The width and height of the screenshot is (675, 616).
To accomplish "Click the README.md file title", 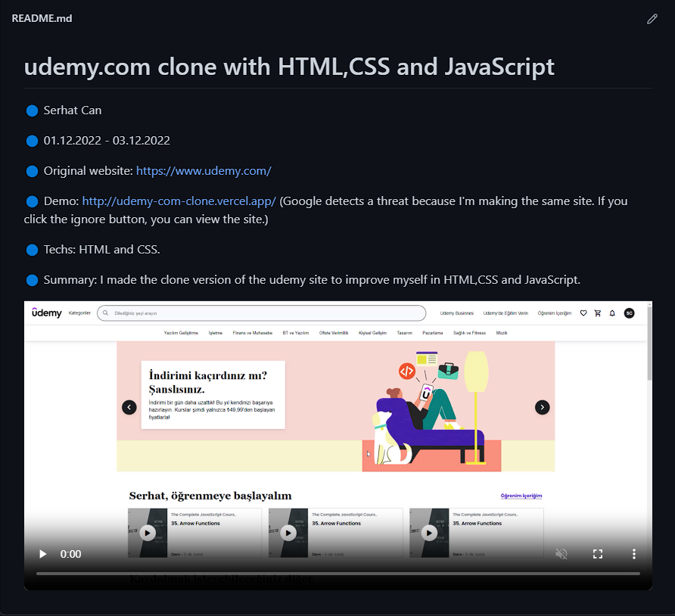I will [42, 18].
